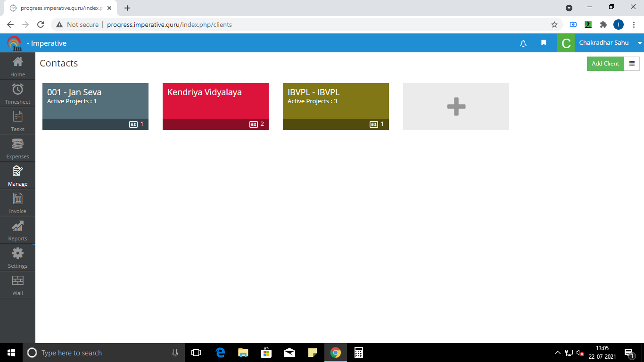Image resolution: width=644 pixels, height=362 pixels.
Task: Open the notifications bell icon
Action: (x=523, y=43)
